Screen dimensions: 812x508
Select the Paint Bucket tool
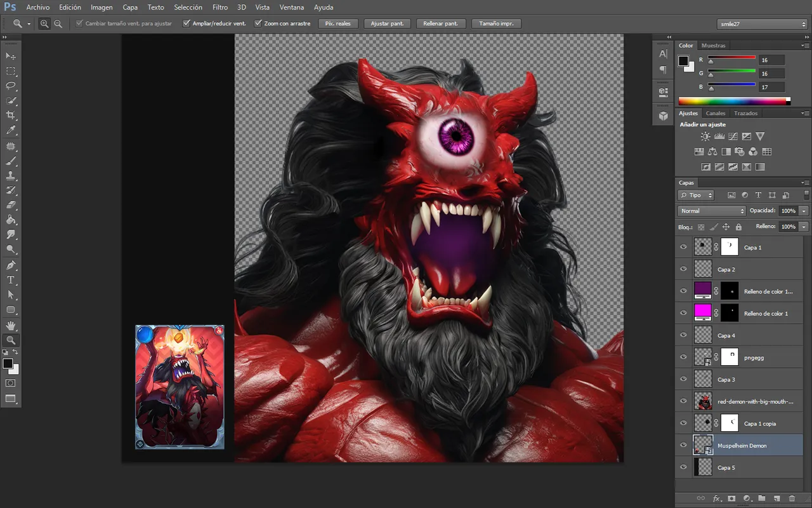click(11, 220)
